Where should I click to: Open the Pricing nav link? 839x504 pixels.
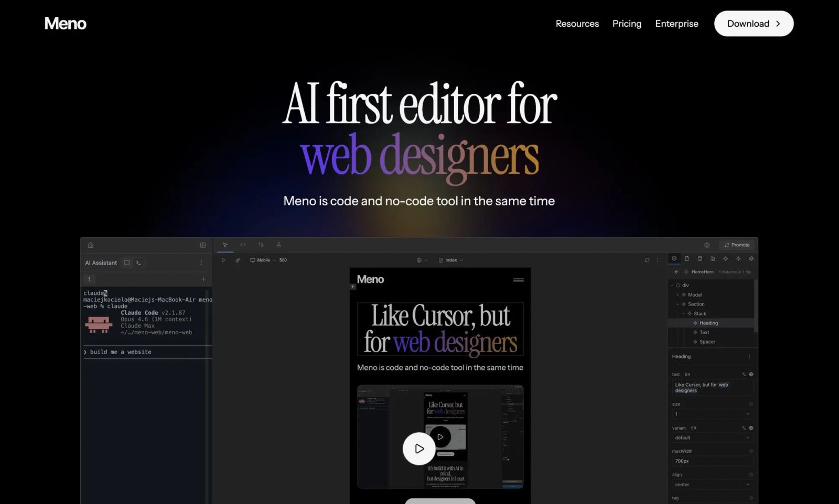[627, 24]
